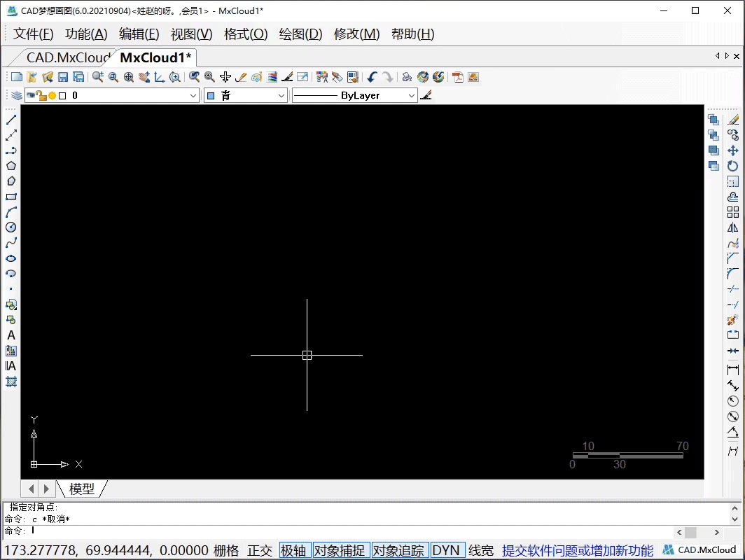The image size is (745, 560).
Task: Click 提交软件问题或增加新功能 link
Action: click(x=577, y=550)
